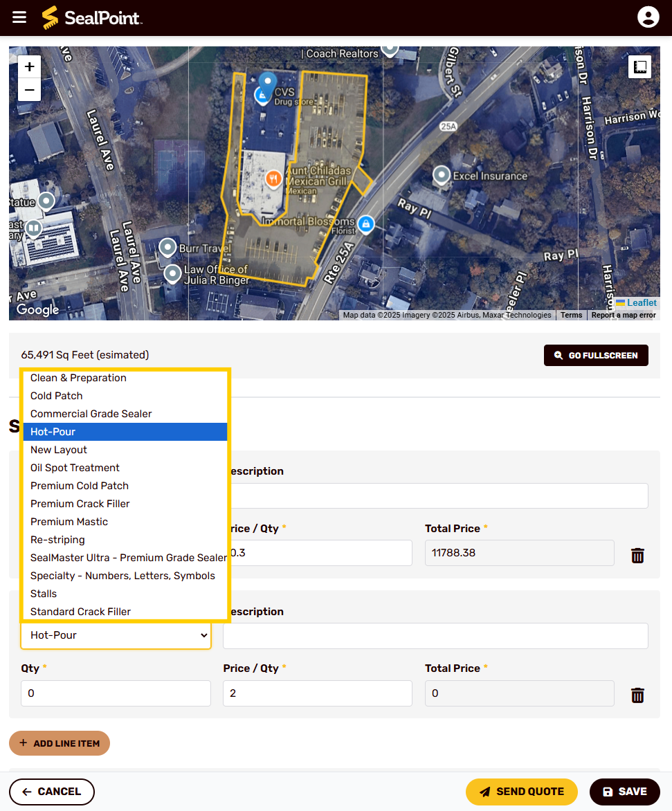
Task: Click the Qty field showing 0
Action: click(x=116, y=693)
